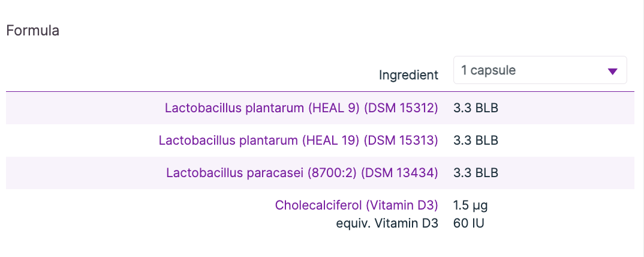
Task: Open the '1 capsule' serving dropdown
Action: click(x=540, y=70)
